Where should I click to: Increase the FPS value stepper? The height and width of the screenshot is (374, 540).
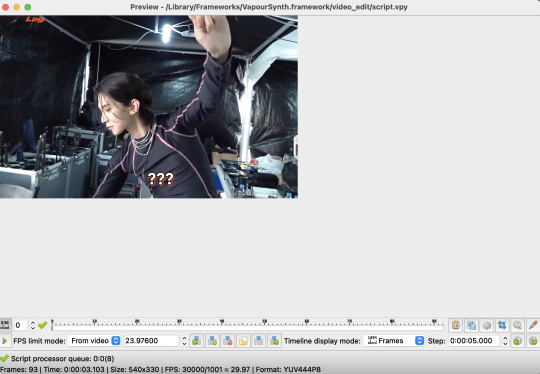point(184,338)
